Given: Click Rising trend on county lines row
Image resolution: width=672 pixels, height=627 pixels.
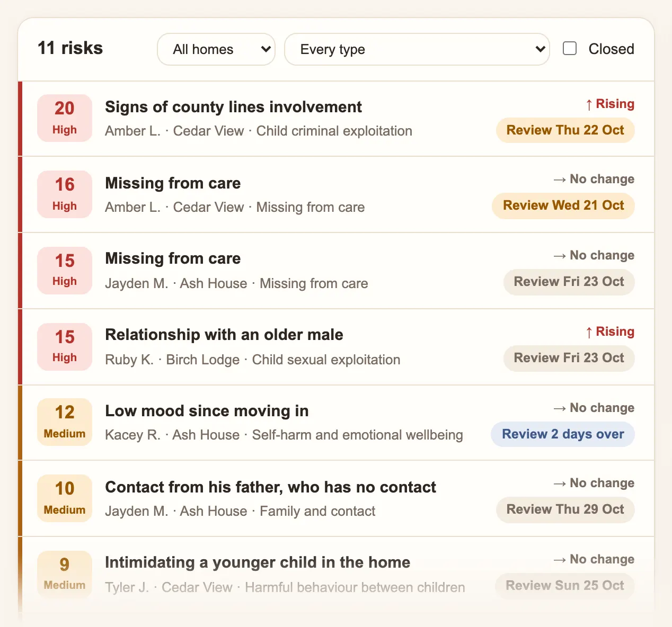Looking at the screenshot, I should pyautogui.click(x=609, y=104).
